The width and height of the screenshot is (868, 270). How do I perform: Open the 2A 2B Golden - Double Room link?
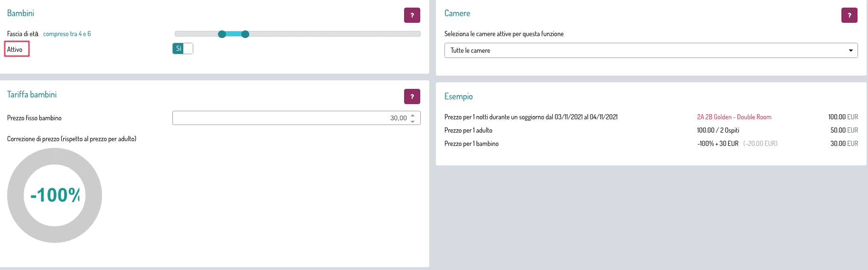click(734, 117)
